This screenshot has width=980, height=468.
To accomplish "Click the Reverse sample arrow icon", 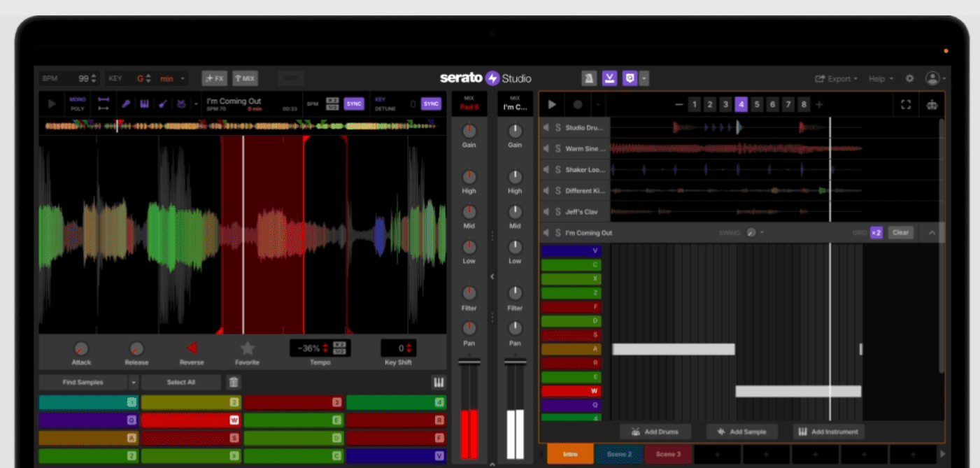I will point(191,348).
